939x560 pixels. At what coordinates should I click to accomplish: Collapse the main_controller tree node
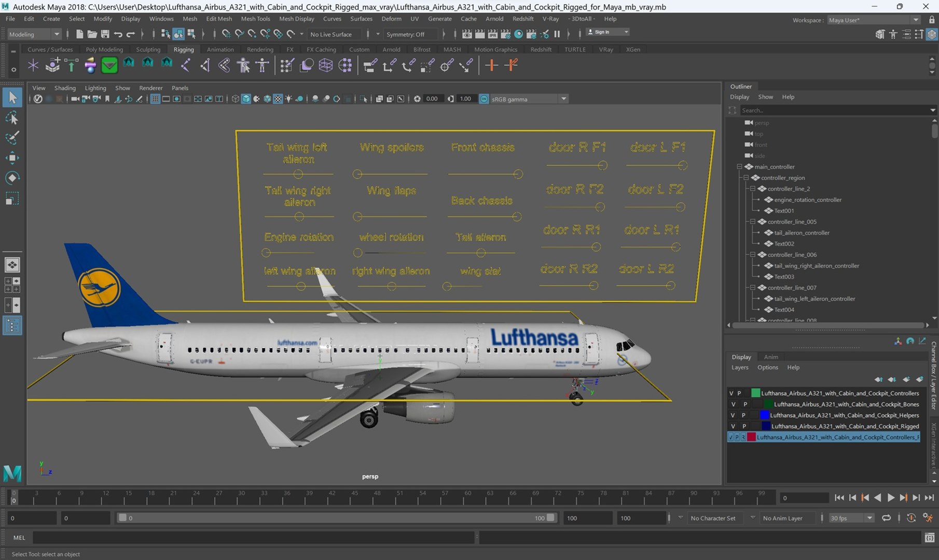tap(739, 167)
